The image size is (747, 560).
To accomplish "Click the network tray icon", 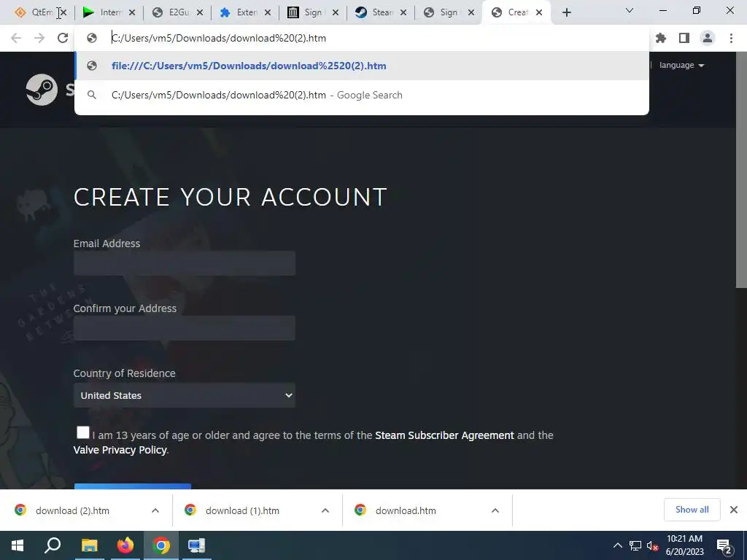I will click(635, 545).
